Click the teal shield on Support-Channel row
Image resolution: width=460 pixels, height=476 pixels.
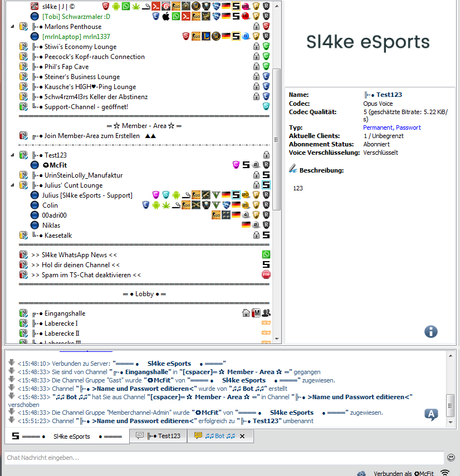click(x=266, y=106)
